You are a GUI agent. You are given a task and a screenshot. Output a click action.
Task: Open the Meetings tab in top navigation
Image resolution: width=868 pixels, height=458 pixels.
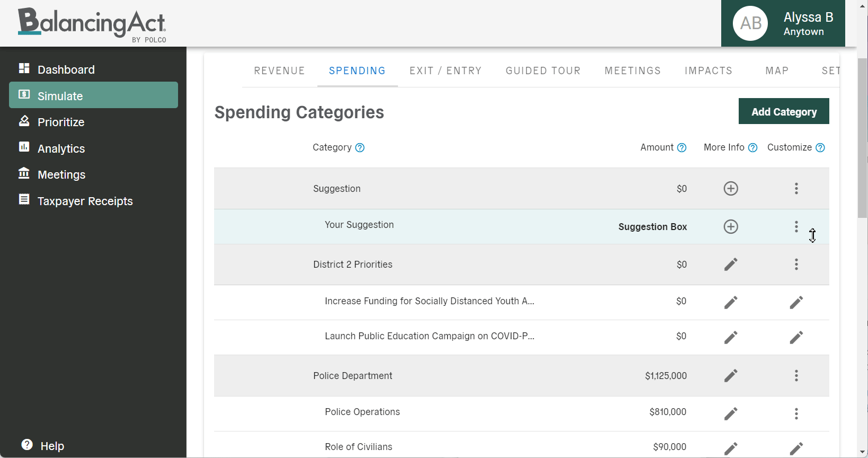[633, 71]
